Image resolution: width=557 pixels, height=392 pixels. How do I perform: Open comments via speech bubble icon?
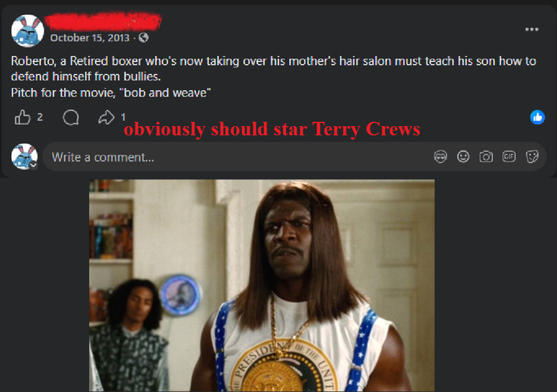pyautogui.click(x=71, y=117)
